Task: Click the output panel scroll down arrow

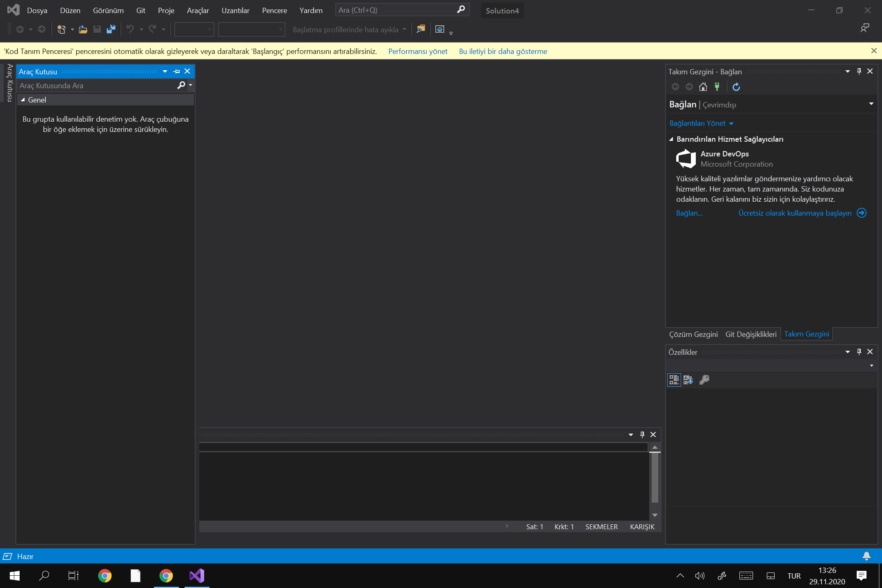Action: [x=655, y=515]
